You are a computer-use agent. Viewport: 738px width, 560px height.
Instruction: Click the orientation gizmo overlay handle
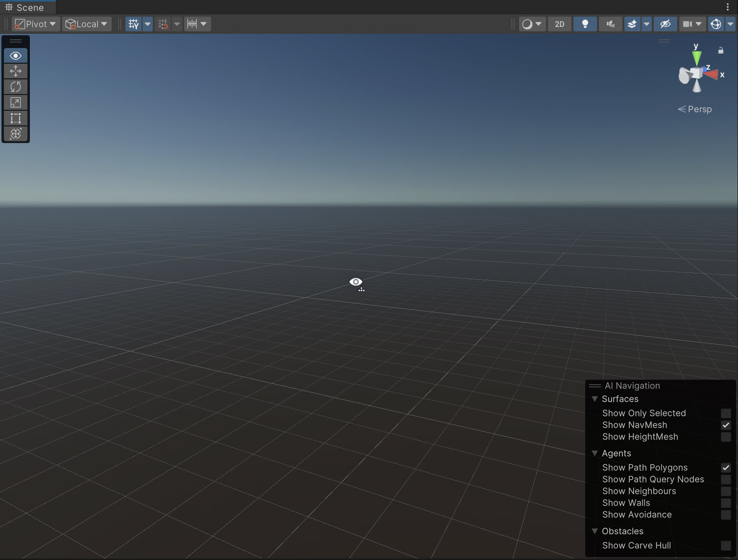click(x=664, y=41)
